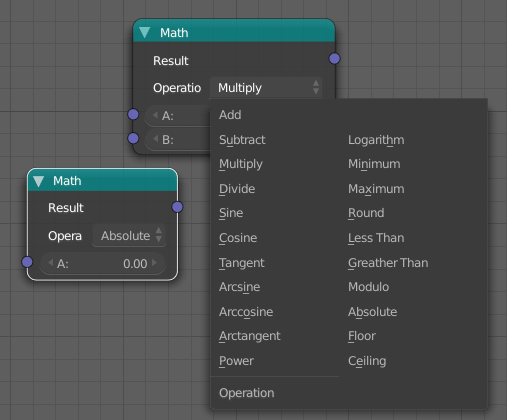This screenshot has width=507, height=420.
Task: Select Multiply in the dropdown list
Action: coord(241,164)
